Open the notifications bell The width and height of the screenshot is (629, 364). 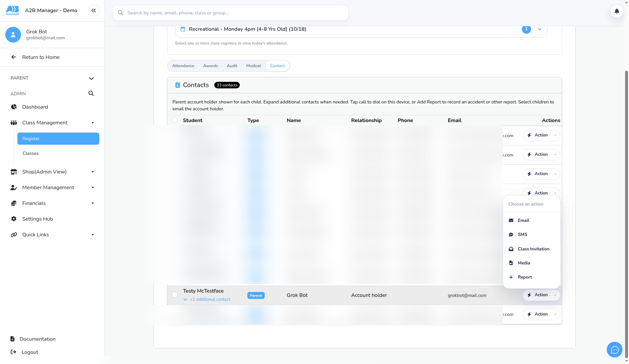point(617,11)
